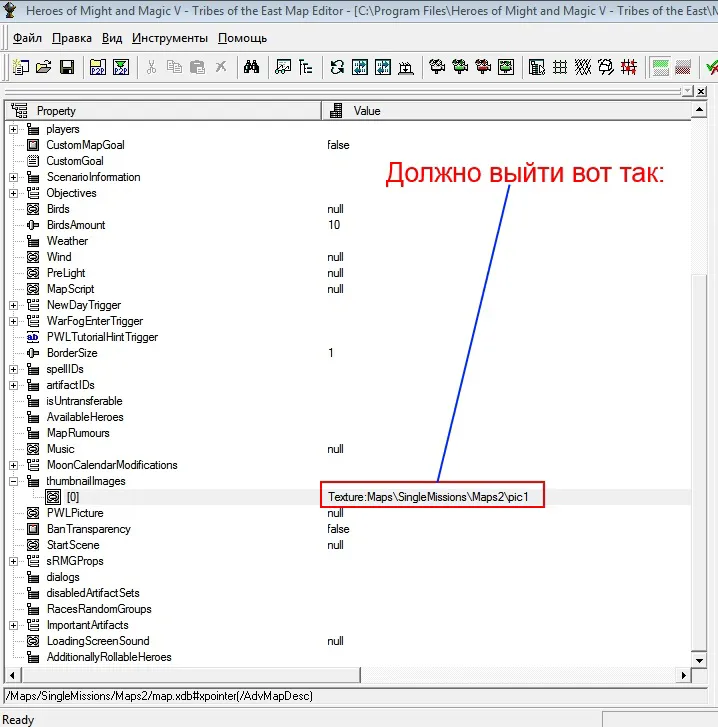The image size is (718, 727).
Task: Click the tree view toolbar icon
Action: (305, 67)
